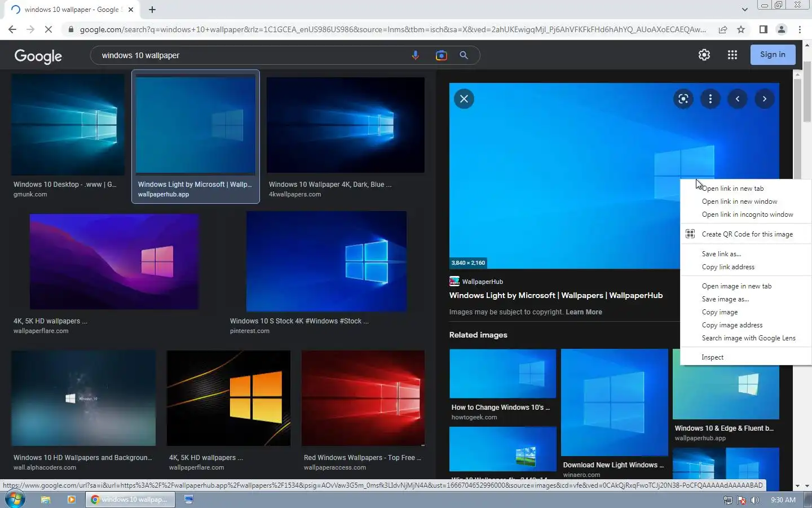The width and height of the screenshot is (812, 508).
Task: Click the browser address bar URL
Action: [x=392, y=29]
